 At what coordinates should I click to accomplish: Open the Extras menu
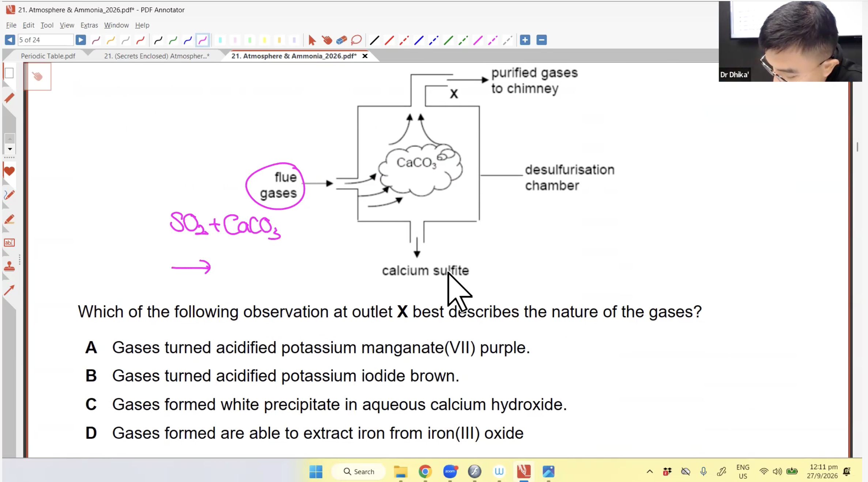coord(89,25)
